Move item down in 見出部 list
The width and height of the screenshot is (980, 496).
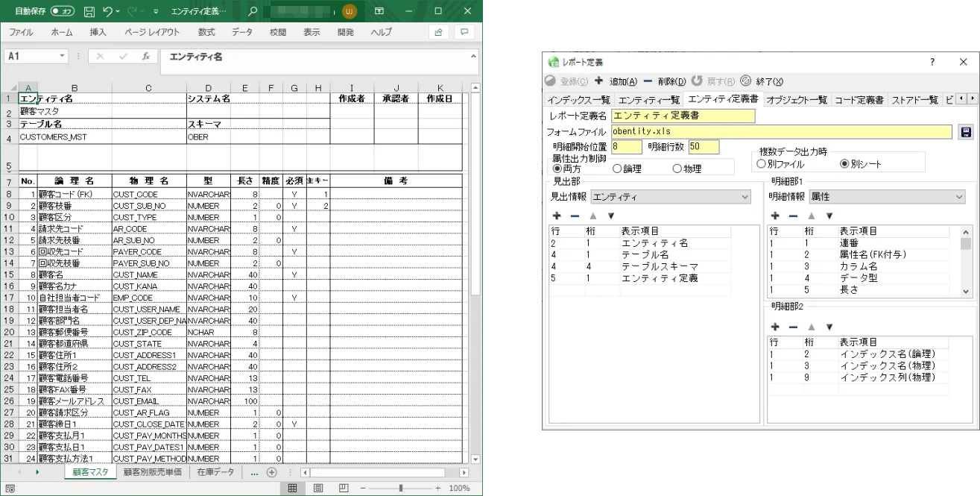(610, 216)
